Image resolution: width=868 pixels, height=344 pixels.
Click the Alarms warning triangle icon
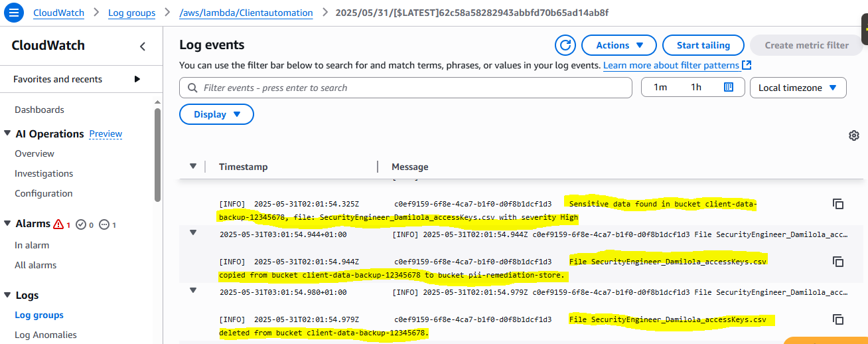click(x=58, y=224)
